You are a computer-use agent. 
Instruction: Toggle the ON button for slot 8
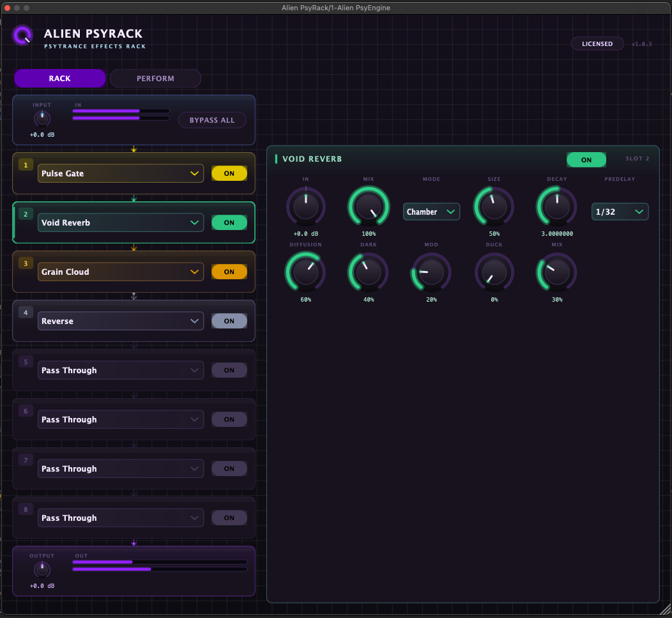point(229,518)
